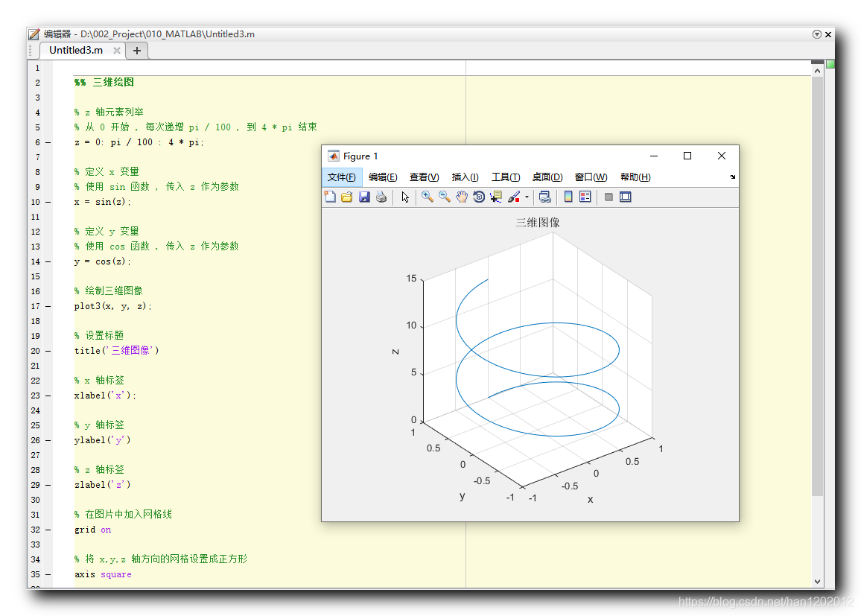Select the Pan hand tool
Viewport: 861px width, 616px height.
(x=462, y=197)
